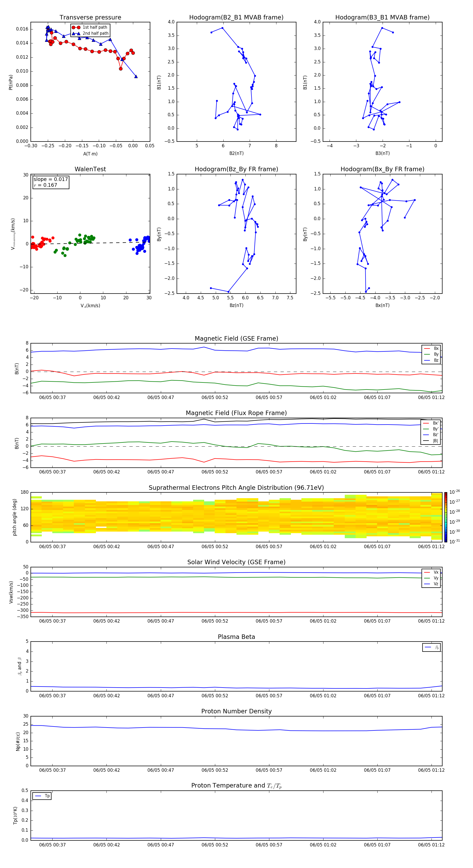Select the "1st half path" legend entry

pos(90,27)
